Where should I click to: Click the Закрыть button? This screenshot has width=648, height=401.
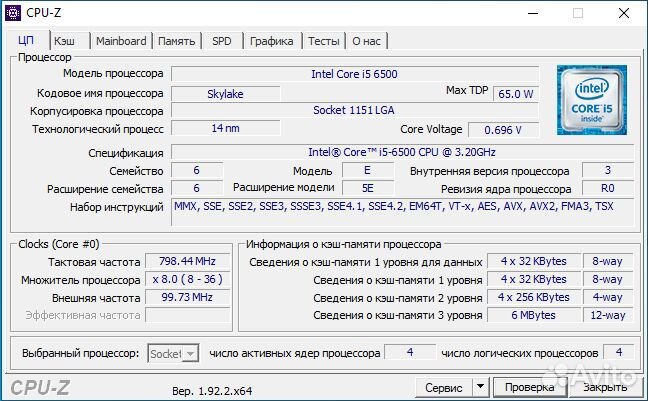pos(605,387)
